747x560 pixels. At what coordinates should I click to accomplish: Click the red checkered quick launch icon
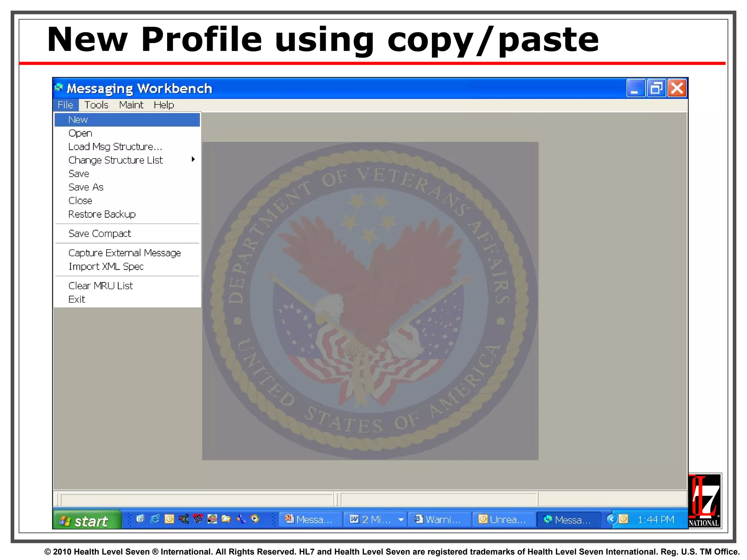pos(198,519)
